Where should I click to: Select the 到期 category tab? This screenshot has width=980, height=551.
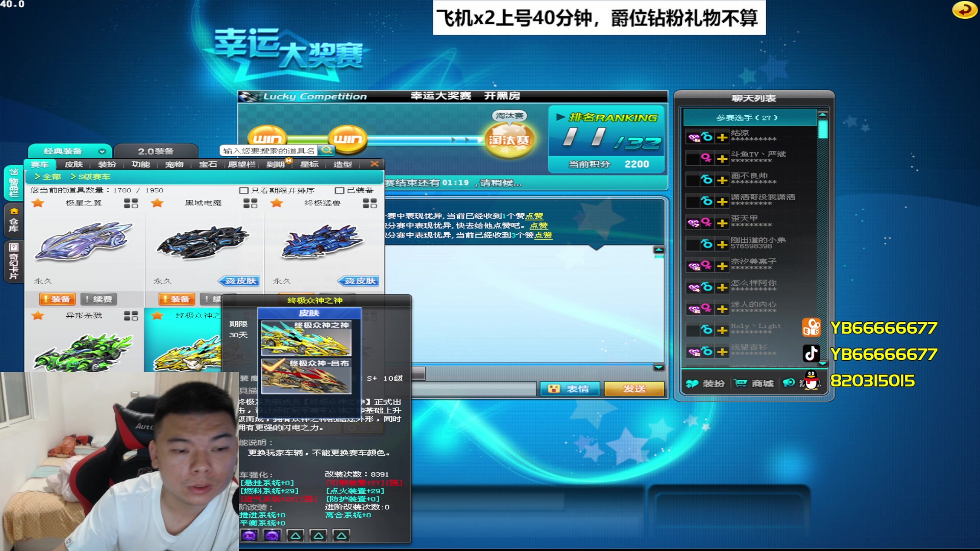click(276, 164)
